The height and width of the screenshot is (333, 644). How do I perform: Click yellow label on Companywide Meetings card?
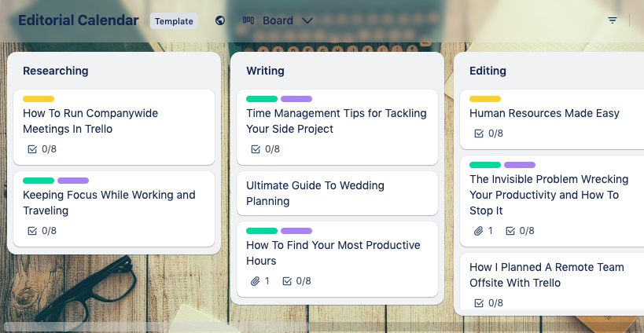pyautogui.click(x=39, y=99)
